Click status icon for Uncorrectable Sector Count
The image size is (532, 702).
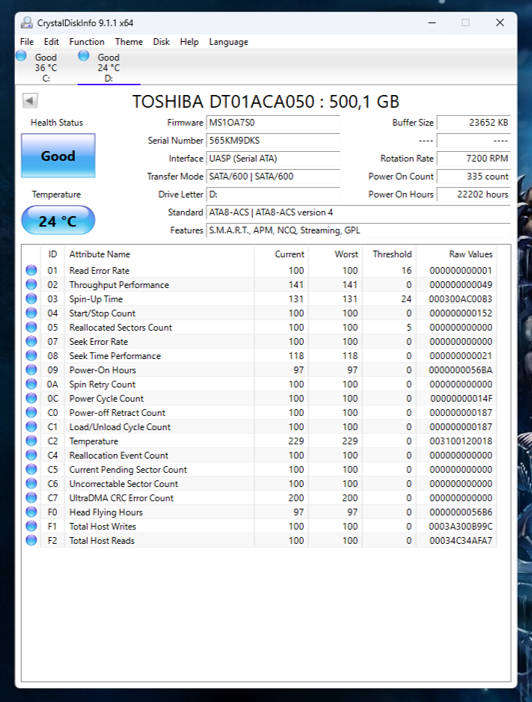pos(31,484)
